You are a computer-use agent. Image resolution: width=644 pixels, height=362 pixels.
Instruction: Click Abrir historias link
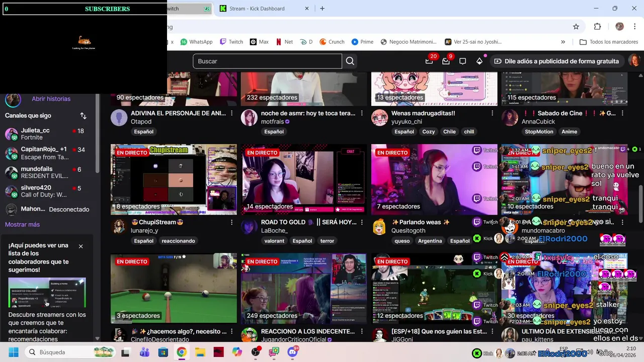tap(51, 99)
